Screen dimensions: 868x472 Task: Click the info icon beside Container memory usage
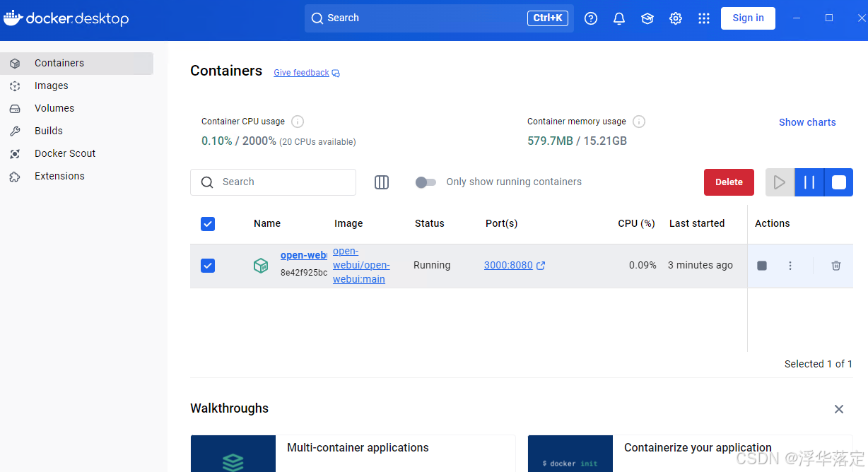click(x=639, y=122)
